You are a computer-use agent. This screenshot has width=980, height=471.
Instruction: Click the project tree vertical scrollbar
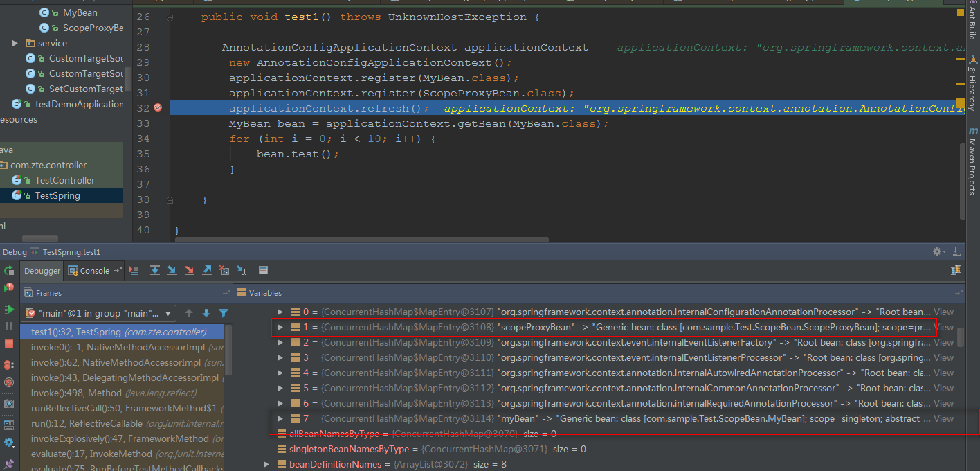tap(127, 80)
